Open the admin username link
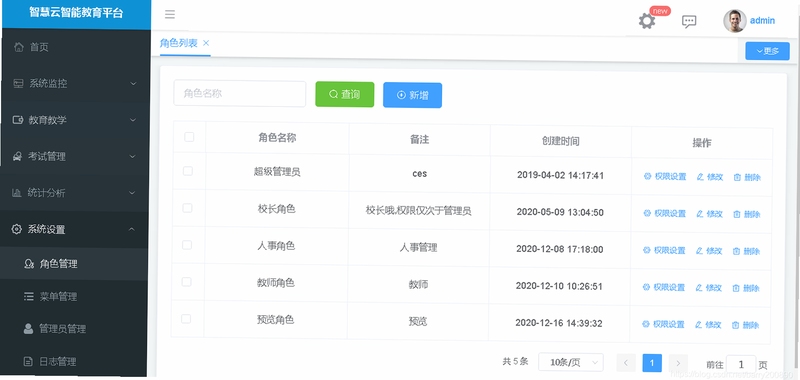This screenshot has height=380, width=800. tap(762, 21)
